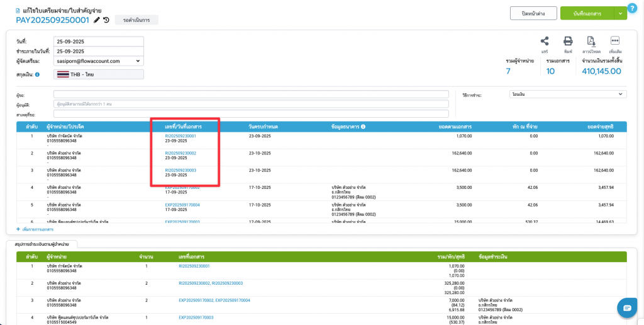Image resolution: width=644 pixels, height=325 pixels.
Task: Open document link RI202509230001 in blue table
Action: [x=180, y=136]
